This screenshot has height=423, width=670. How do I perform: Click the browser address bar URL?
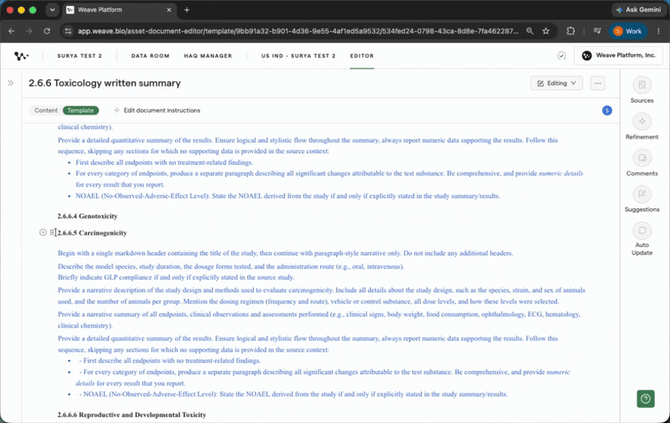point(298,31)
